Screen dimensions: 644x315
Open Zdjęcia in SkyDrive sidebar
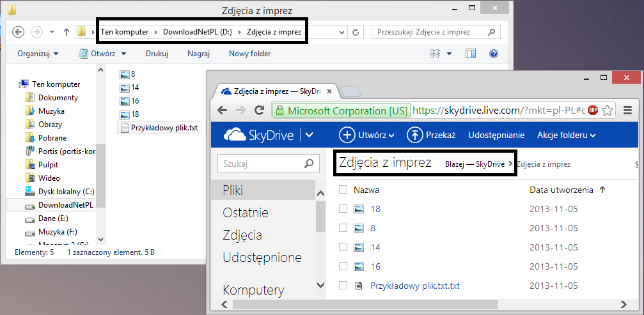tap(242, 235)
